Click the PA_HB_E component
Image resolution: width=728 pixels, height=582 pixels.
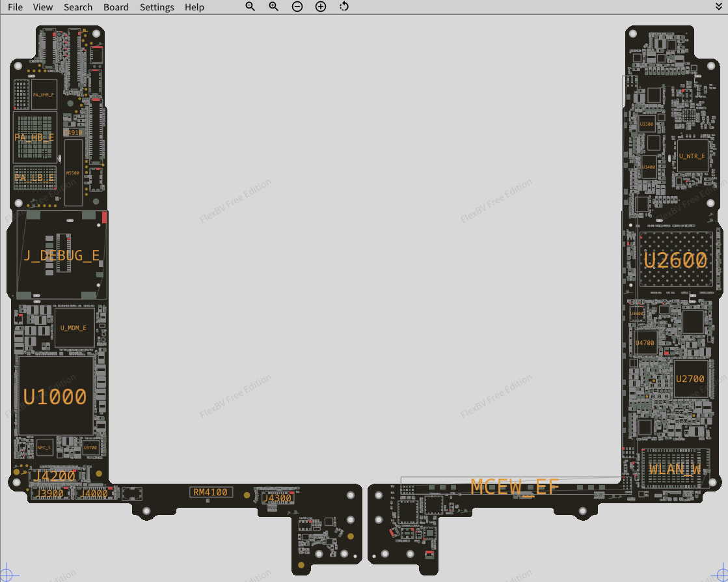click(x=34, y=137)
